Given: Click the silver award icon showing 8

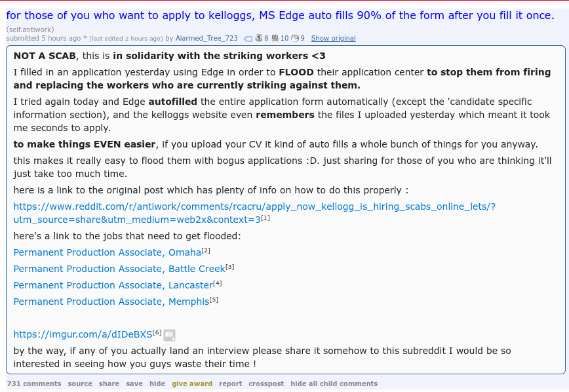Looking at the screenshot, I should (259, 38).
